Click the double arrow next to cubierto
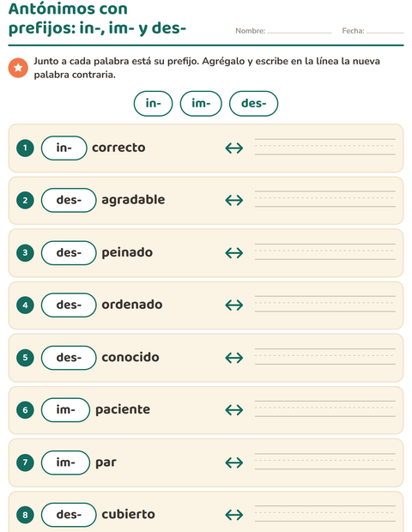Screen dimensions: 412x532 pos(234,515)
